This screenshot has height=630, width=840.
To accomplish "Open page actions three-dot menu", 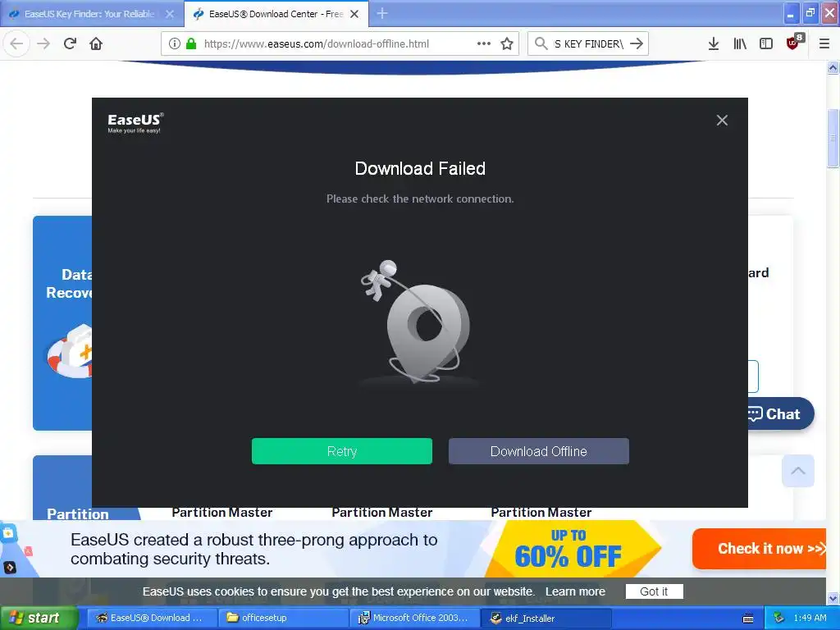I will point(484,43).
